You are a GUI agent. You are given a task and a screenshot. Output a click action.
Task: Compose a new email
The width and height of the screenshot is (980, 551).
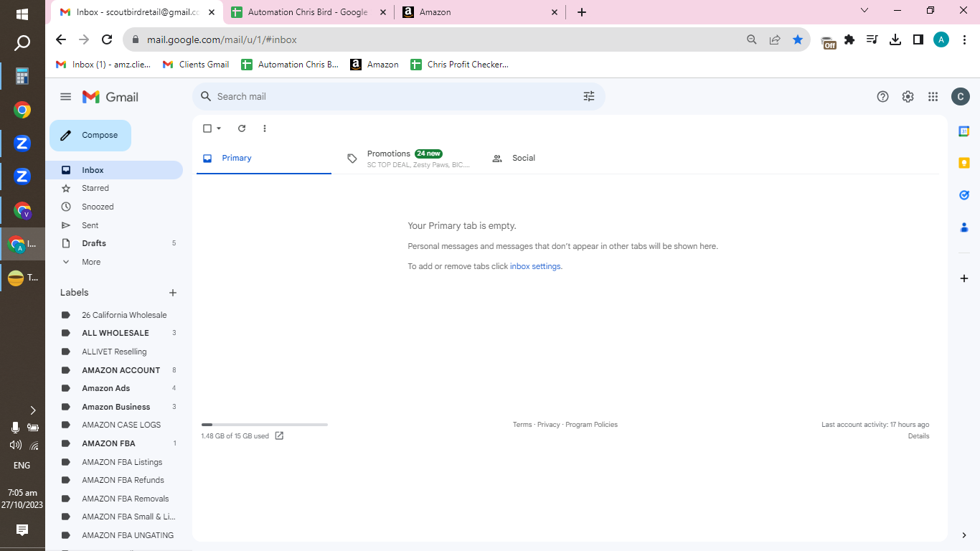[x=90, y=135]
